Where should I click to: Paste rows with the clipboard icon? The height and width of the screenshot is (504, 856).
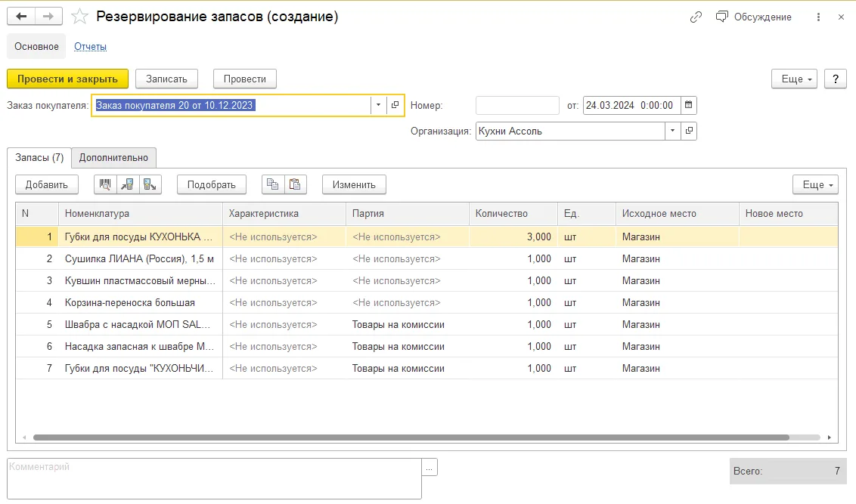click(x=295, y=184)
